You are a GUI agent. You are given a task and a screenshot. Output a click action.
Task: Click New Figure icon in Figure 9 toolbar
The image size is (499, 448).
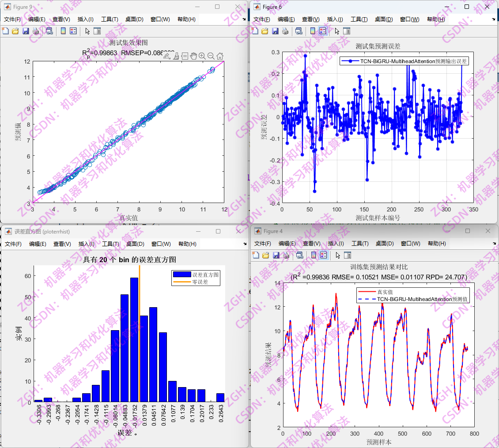[x=5, y=31]
